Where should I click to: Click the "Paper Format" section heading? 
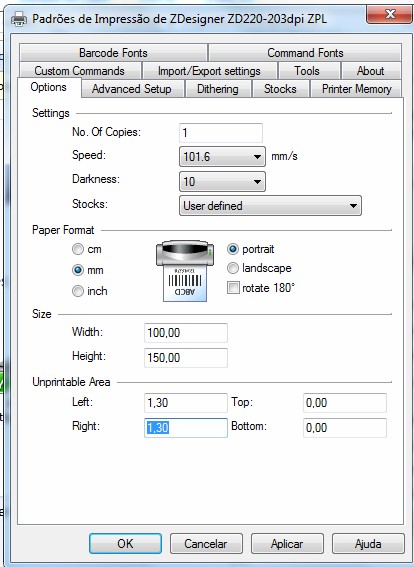click(63, 230)
